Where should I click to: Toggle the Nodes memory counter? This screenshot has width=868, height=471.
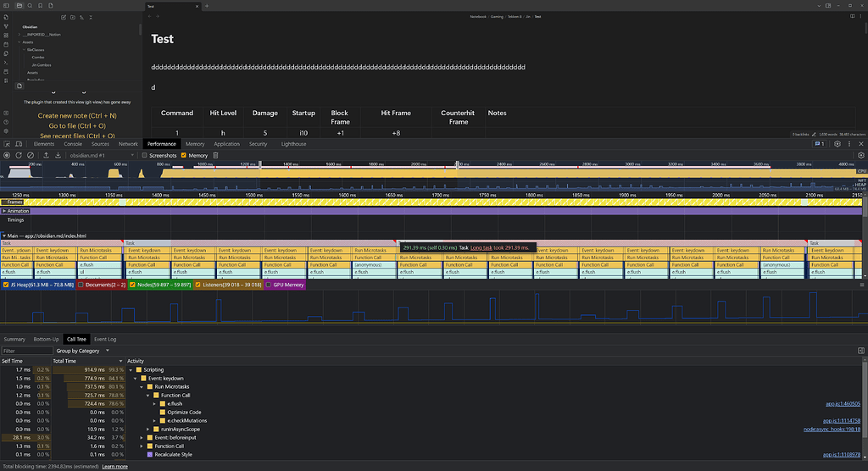pos(132,285)
